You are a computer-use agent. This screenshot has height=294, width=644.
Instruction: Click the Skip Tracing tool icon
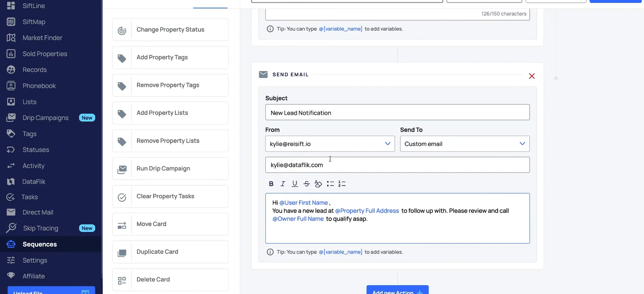click(11, 228)
